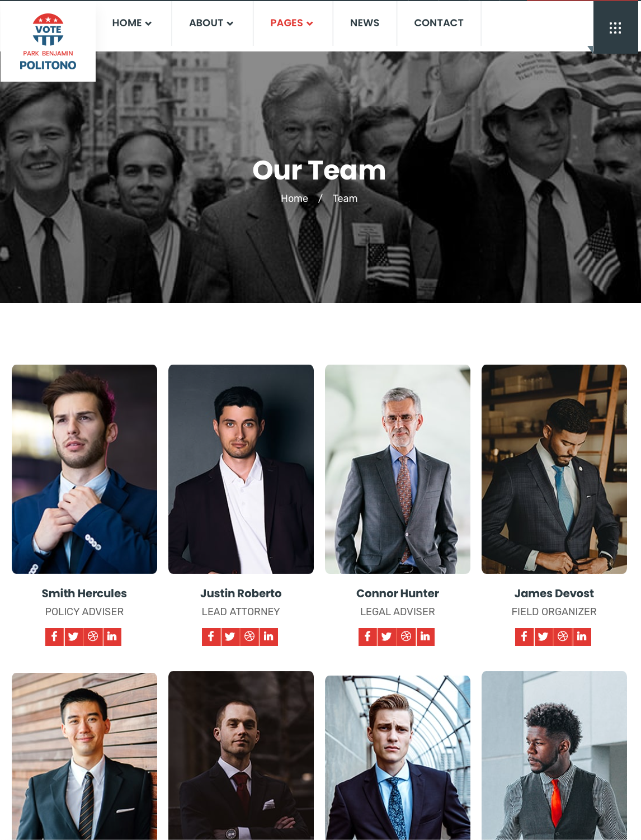Open the Contact menu item

[x=439, y=23]
